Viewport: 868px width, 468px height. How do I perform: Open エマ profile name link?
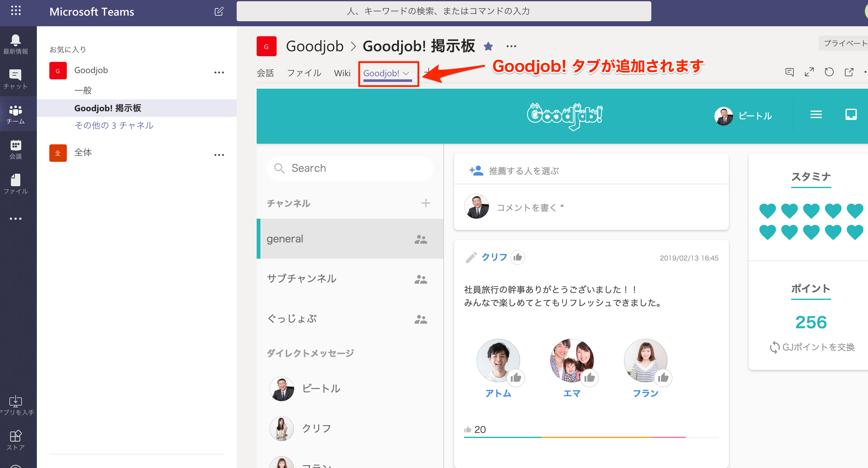click(572, 393)
